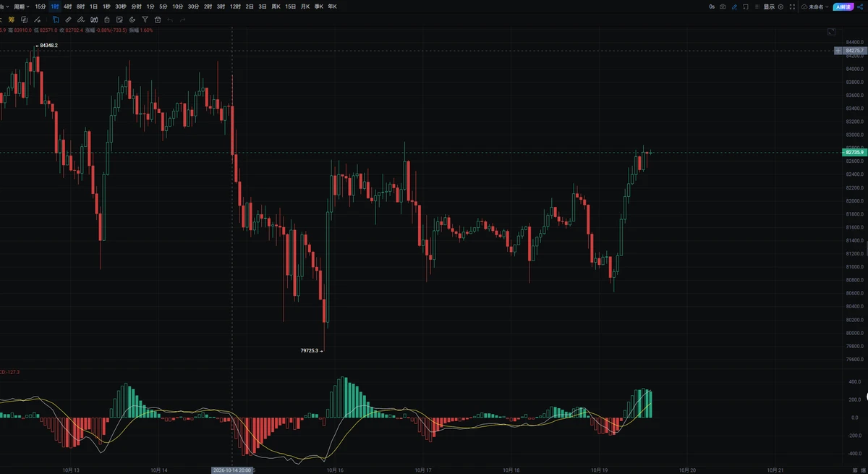Click the plus icon beside 84275.7
This screenshot has height=474, width=868.
click(x=838, y=51)
